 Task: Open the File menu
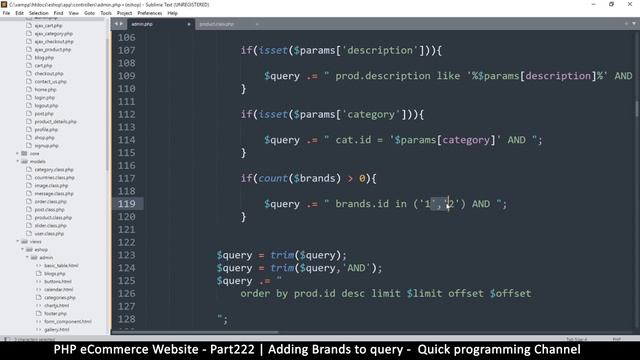(6, 13)
